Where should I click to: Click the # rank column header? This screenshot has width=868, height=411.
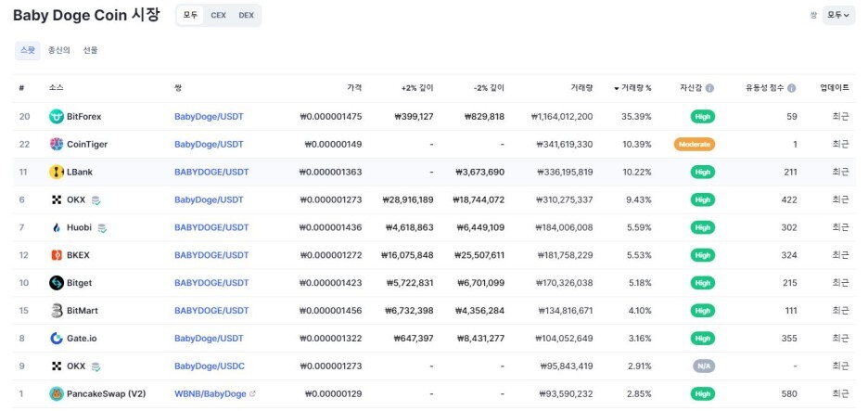[21, 87]
